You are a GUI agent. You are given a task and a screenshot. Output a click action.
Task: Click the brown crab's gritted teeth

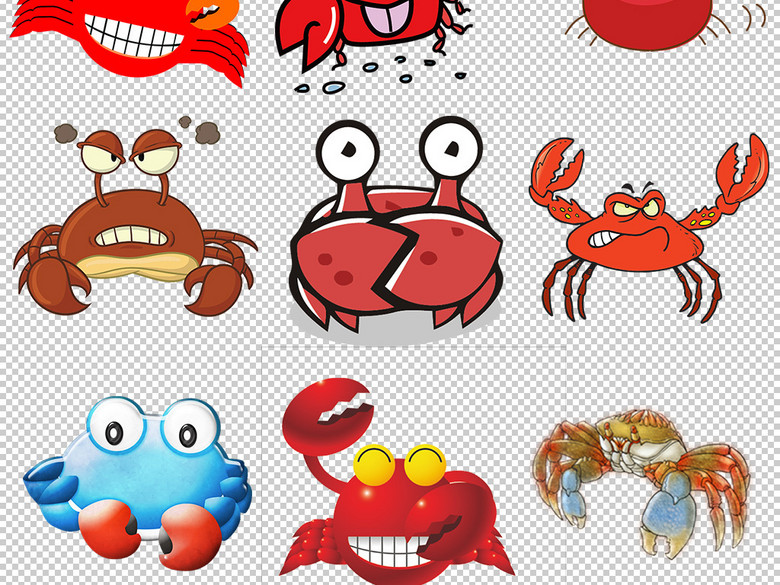tap(132, 236)
